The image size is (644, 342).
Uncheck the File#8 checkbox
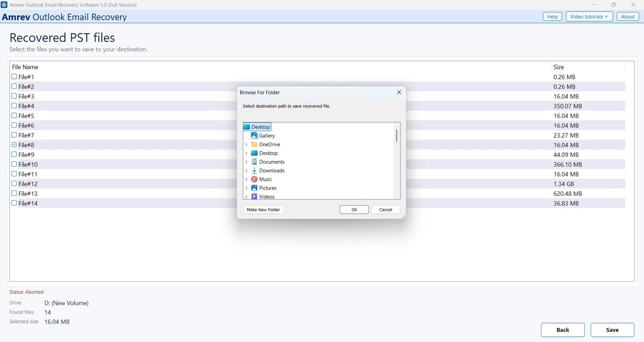pyautogui.click(x=14, y=144)
